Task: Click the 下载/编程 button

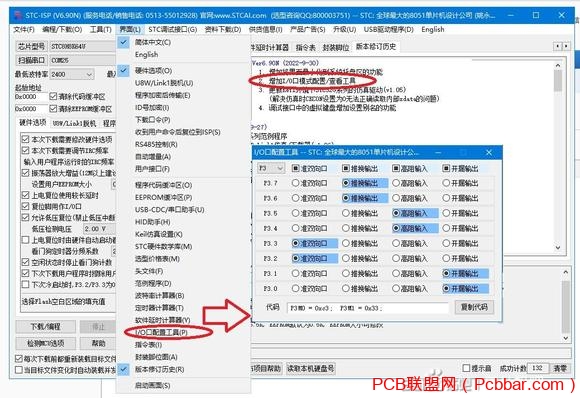Action: tap(45, 327)
